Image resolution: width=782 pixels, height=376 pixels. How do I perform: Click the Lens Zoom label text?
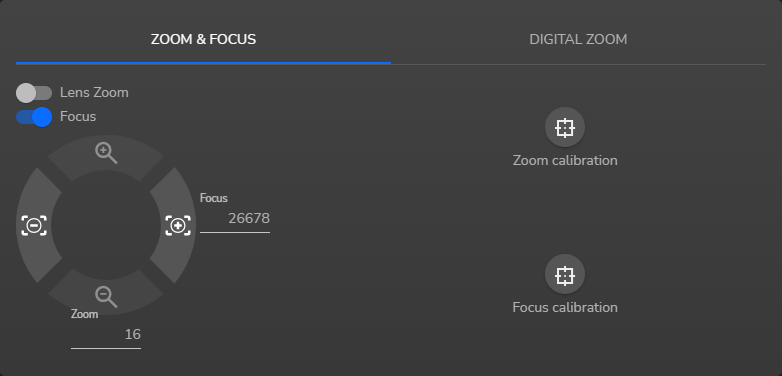pos(94,93)
